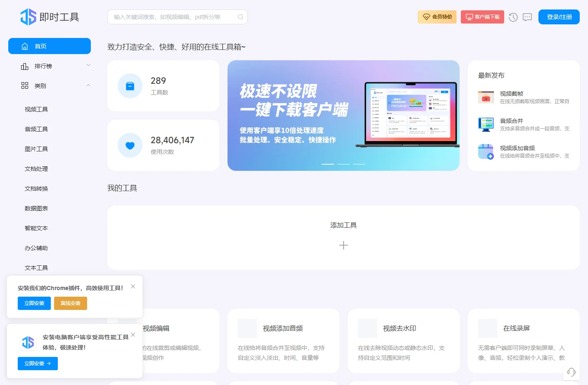Collapse the 类别 chevron

[x=88, y=85]
